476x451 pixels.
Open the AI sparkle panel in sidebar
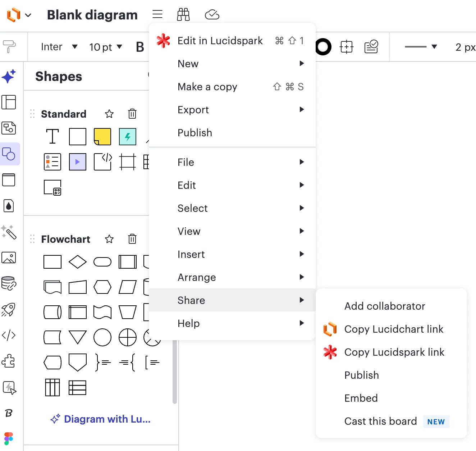[9, 76]
